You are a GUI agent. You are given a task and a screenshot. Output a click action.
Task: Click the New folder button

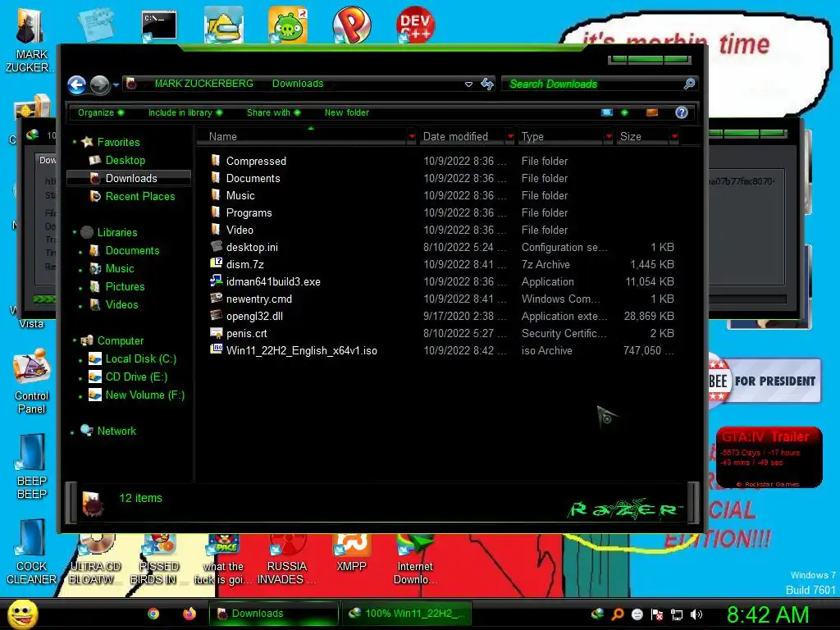click(x=347, y=112)
